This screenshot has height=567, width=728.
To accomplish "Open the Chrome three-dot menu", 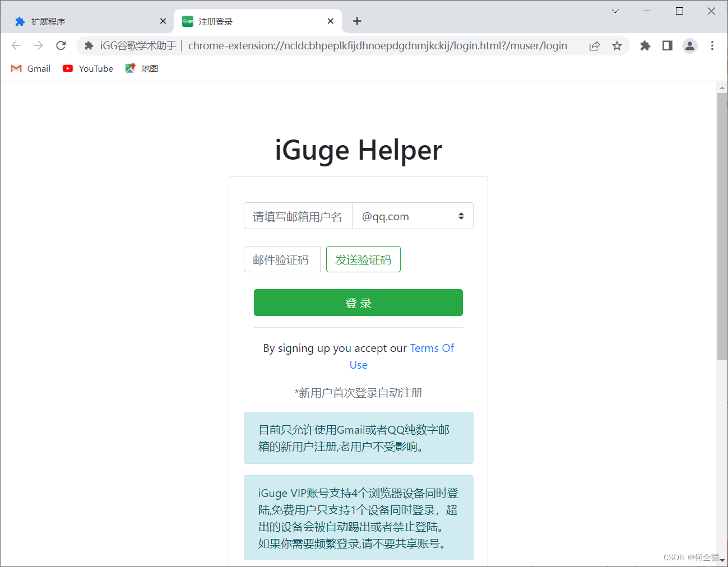I will click(x=712, y=46).
